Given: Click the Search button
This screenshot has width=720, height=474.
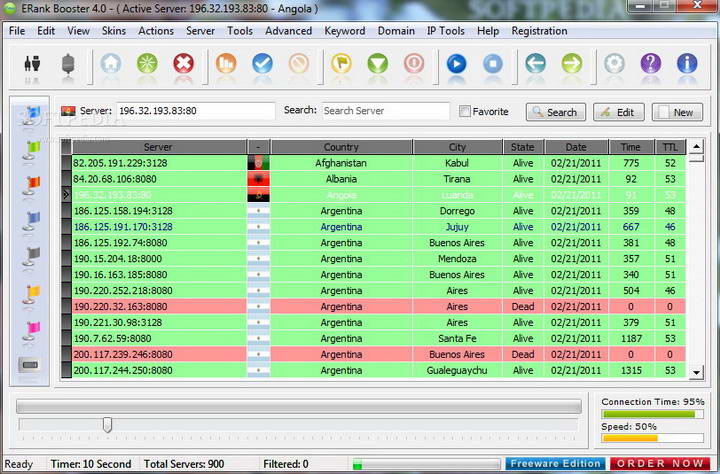Looking at the screenshot, I should click(x=556, y=112).
